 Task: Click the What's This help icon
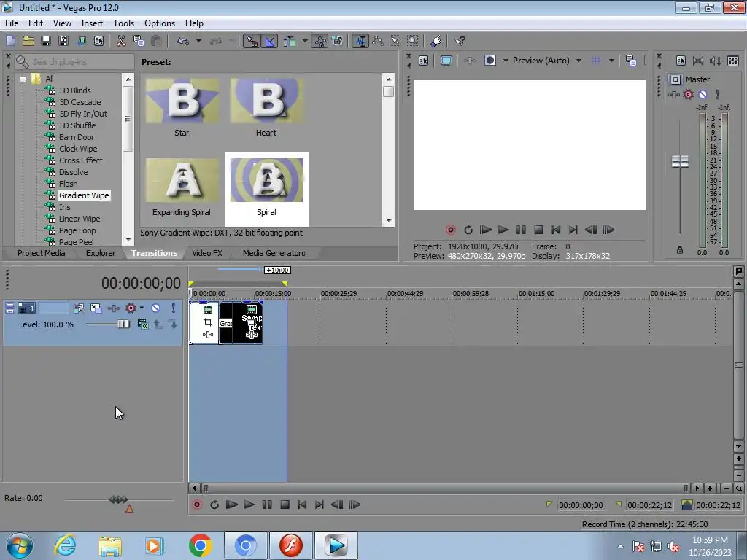[x=460, y=42]
